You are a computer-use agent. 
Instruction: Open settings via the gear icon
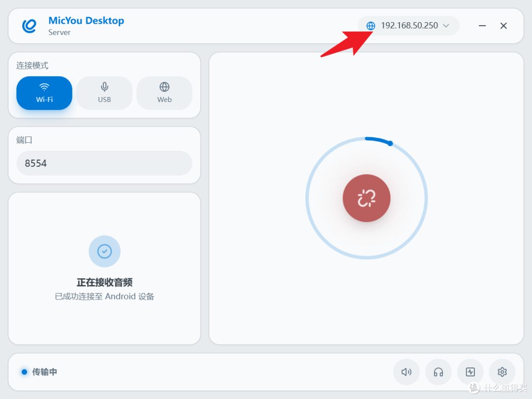[502, 372]
